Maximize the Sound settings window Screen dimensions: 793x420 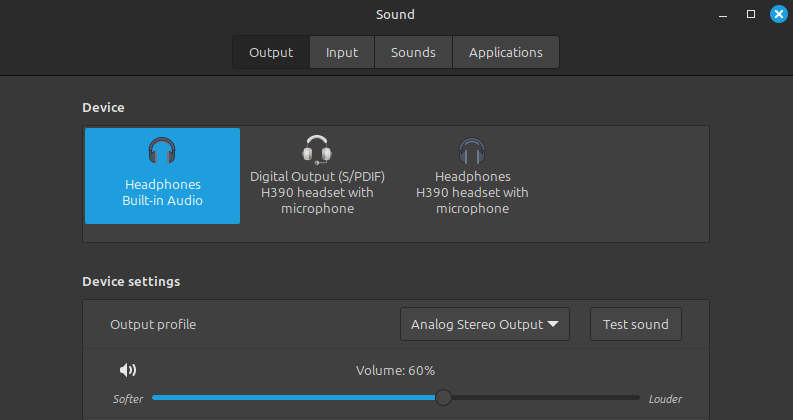tap(751, 14)
